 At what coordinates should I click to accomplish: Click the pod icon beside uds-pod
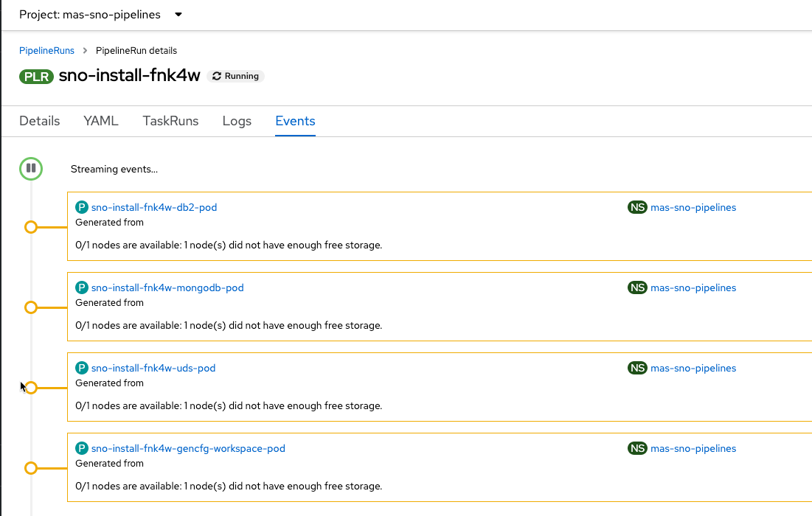tap(82, 369)
